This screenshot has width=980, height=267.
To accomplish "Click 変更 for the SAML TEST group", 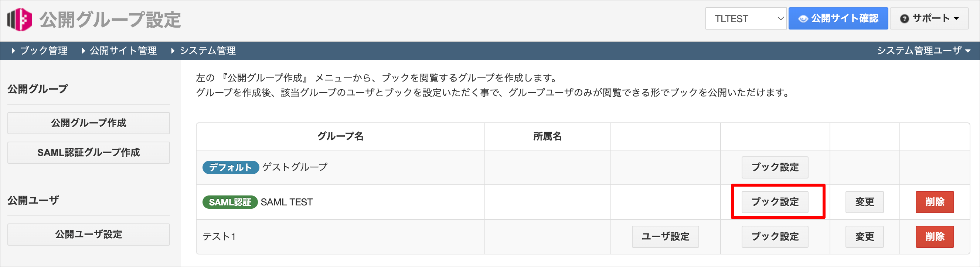I will click(x=864, y=202).
